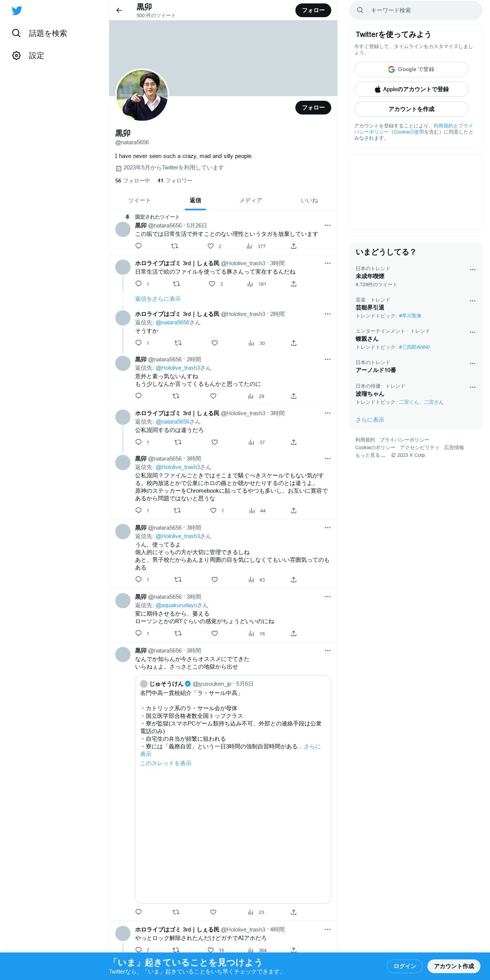
Task: Open 黒卯's profile picture
Action: point(142,95)
